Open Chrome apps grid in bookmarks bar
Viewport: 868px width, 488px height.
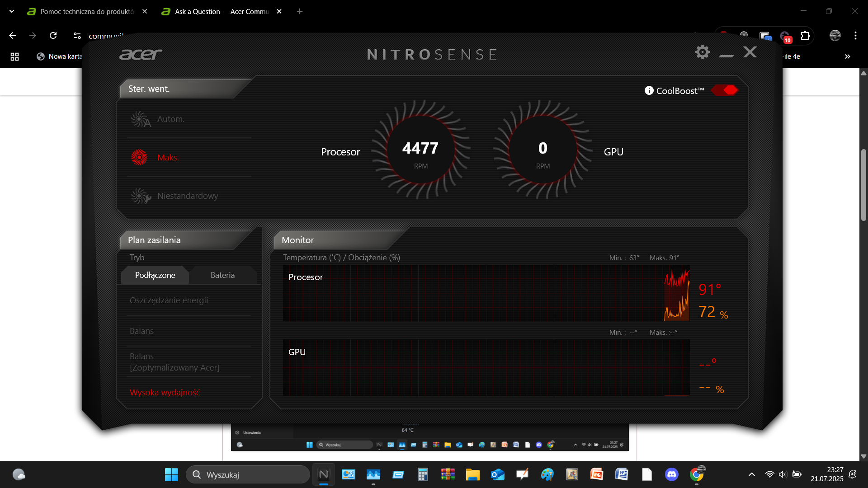click(14, 56)
